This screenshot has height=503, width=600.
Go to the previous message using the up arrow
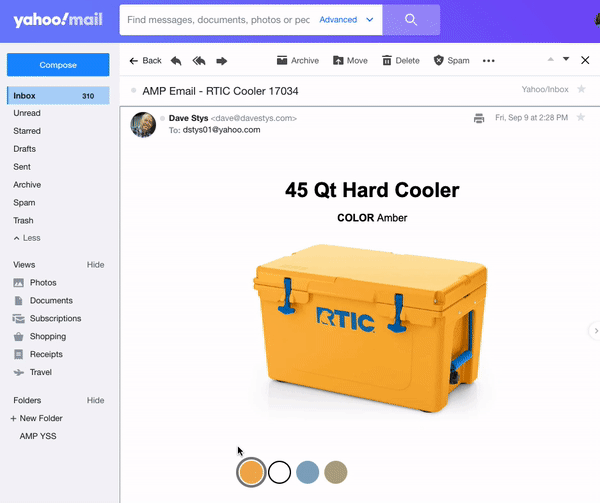click(551, 59)
